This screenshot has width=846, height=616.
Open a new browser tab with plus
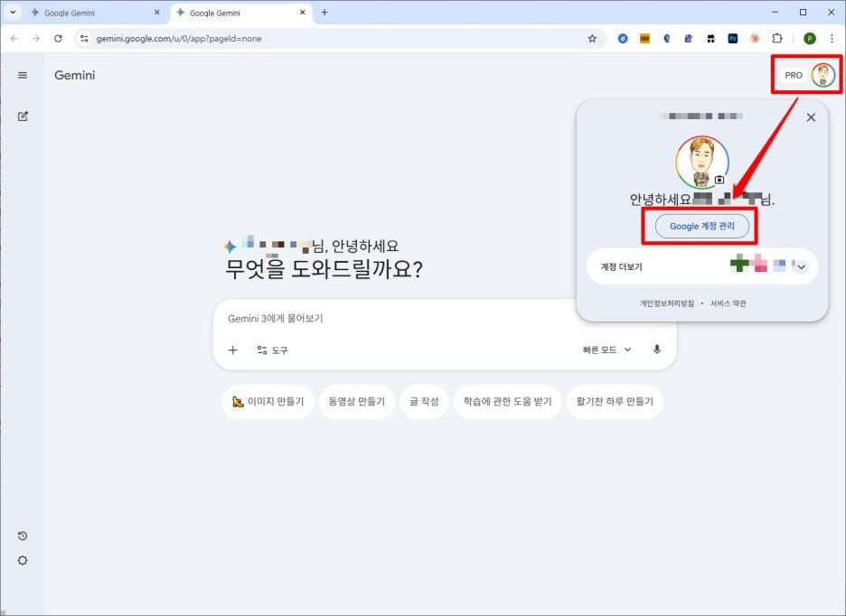(324, 13)
